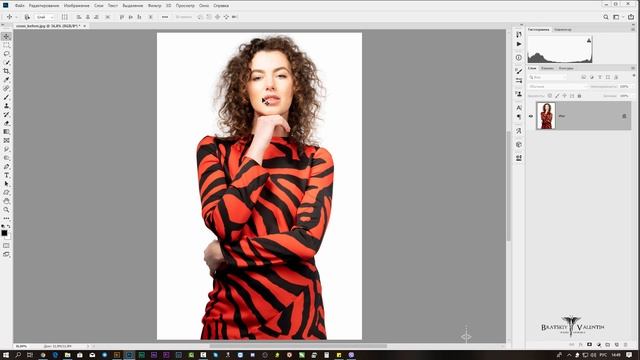The image size is (640, 360).
Task: Click histogram cached data warning triangle
Action: pos(589,40)
